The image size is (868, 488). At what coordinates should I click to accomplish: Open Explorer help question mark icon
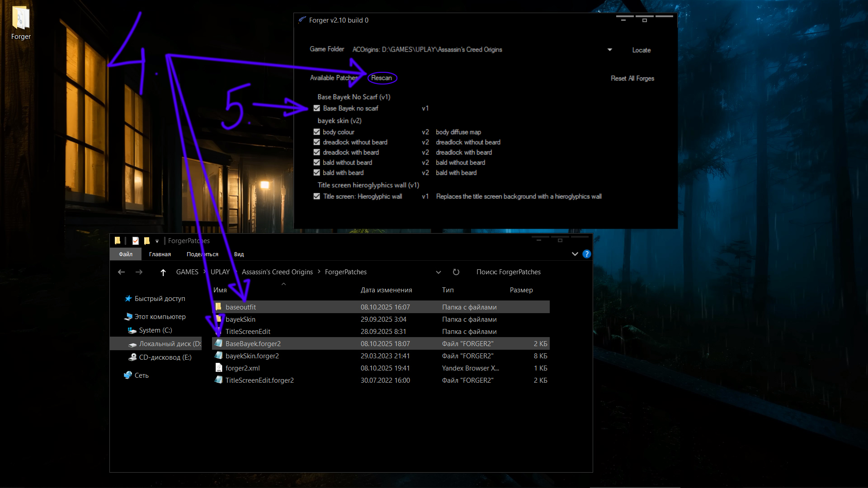tap(586, 254)
